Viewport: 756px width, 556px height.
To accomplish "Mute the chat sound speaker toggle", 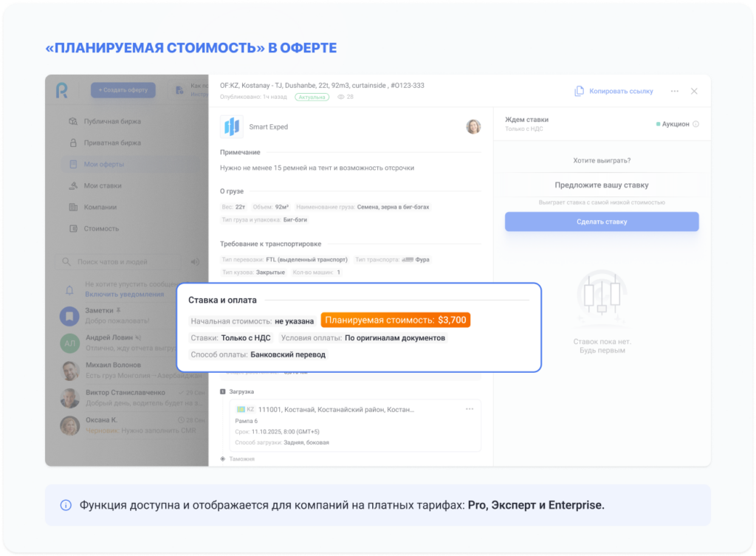I will click(x=194, y=263).
